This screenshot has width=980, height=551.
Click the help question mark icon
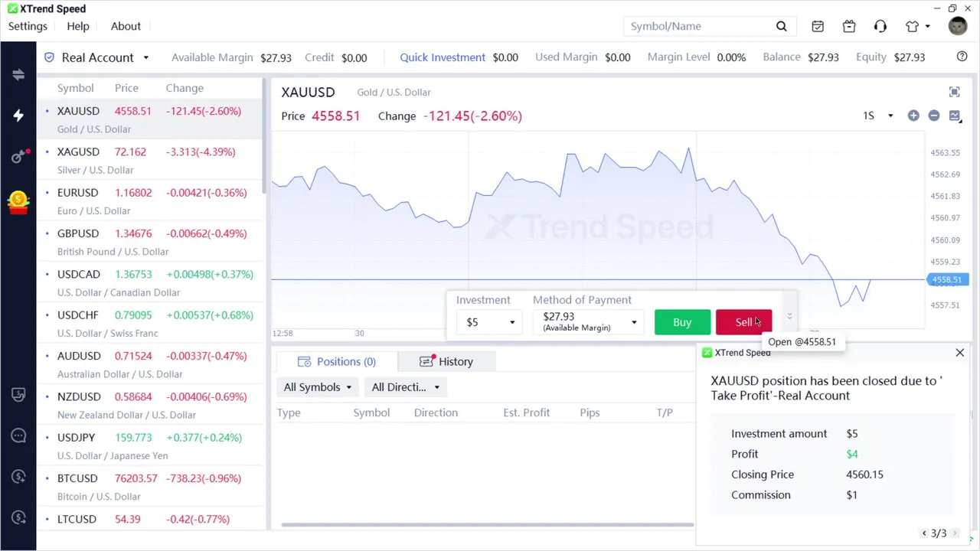coord(962,57)
